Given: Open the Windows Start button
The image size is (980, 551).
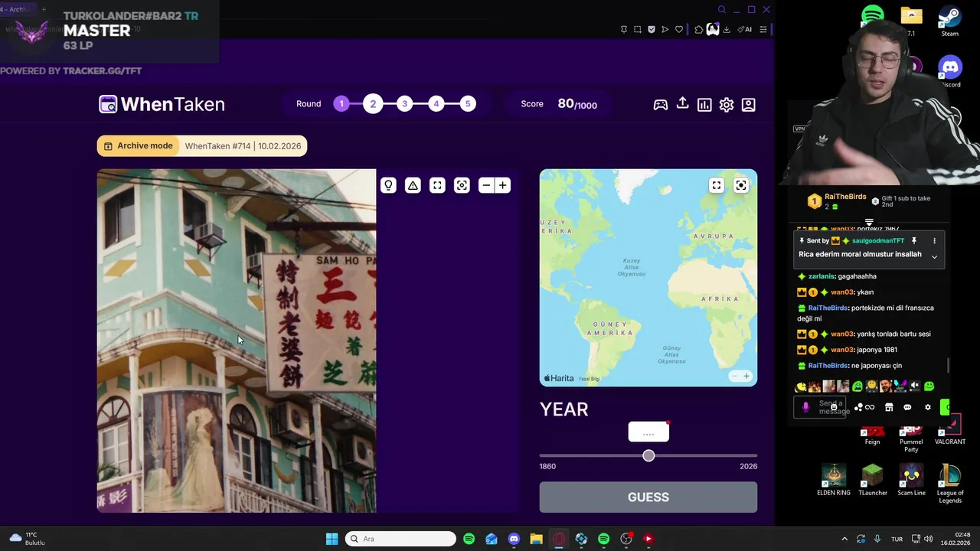Looking at the screenshot, I should [x=332, y=539].
